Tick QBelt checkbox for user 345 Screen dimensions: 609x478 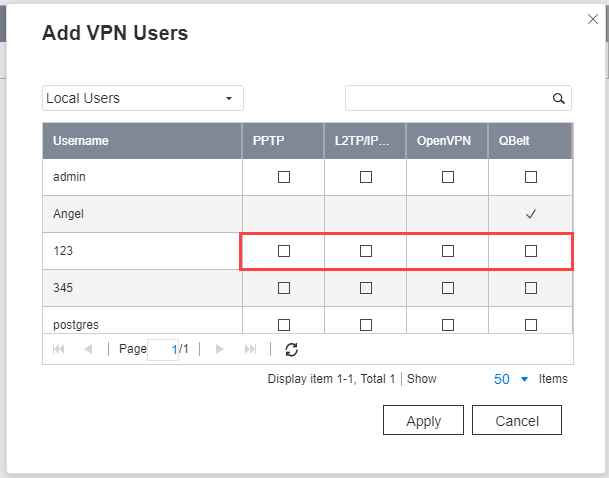pyautogui.click(x=531, y=288)
